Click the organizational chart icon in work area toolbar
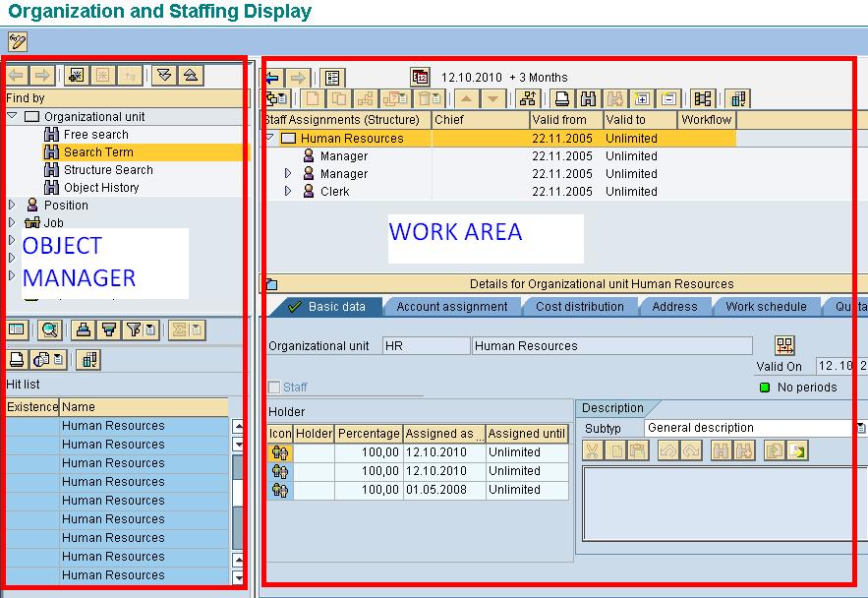 [x=526, y=98]
